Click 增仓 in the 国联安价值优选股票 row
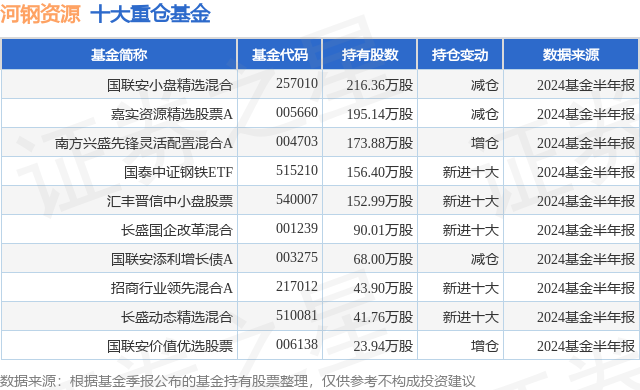The width and height of the screenshot is (640, 390). pyautogui.click(x=484, y=346)
